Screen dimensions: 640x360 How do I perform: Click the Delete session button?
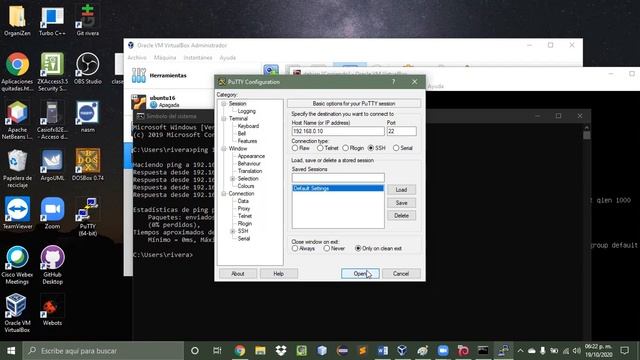click(401, 216)
